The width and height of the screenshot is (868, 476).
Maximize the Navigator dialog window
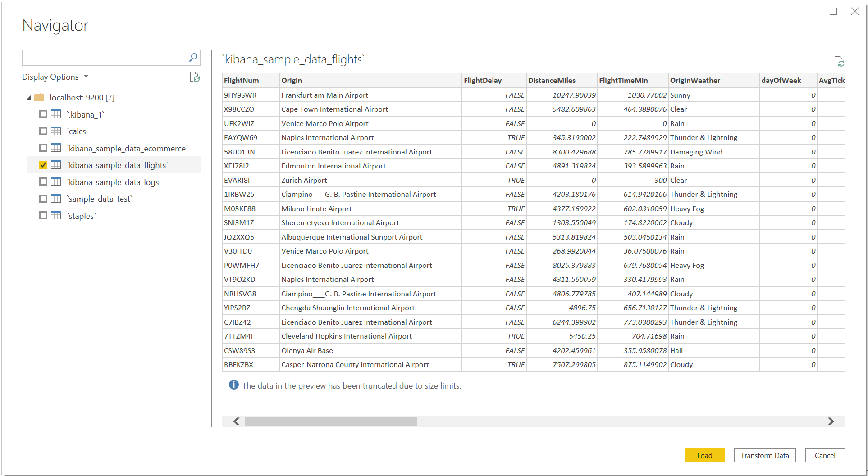coord(833,11)
